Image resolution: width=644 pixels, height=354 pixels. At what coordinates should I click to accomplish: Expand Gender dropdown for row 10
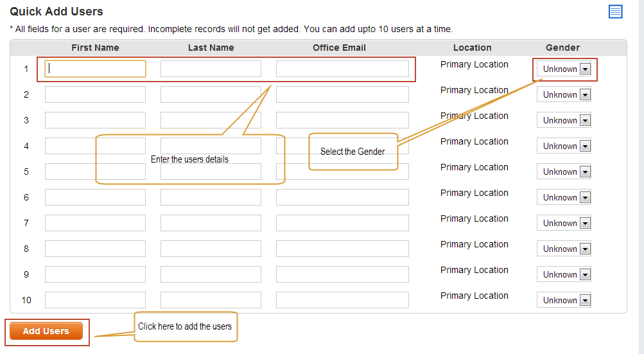[564, 300]
